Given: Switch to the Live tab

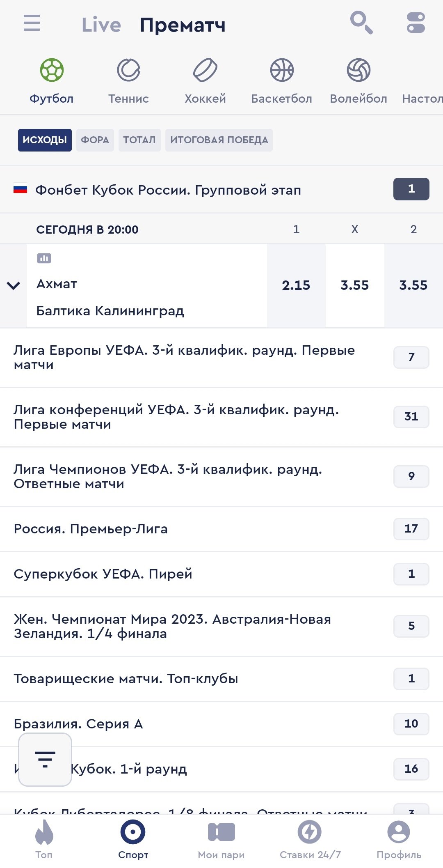Looking at the screenshot, I should (x=101, y=25).
